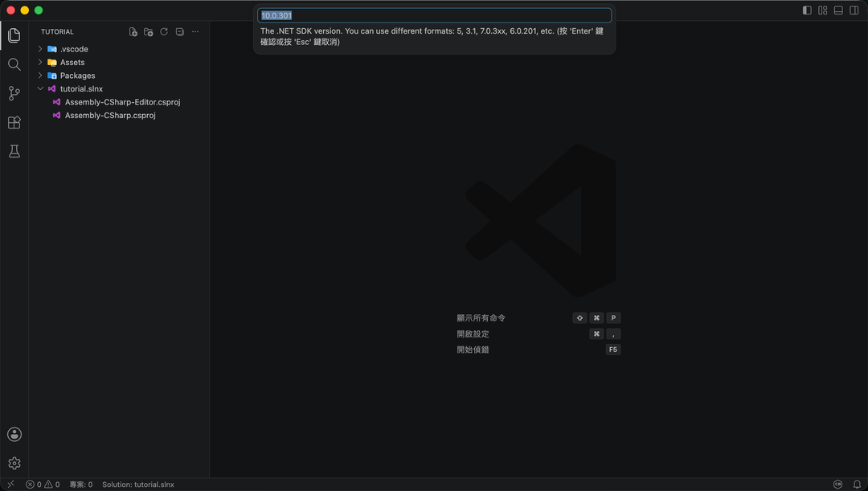Open Assembly-CSharp.csproj
Screen dimensions: 868x491
pos(110,115)
